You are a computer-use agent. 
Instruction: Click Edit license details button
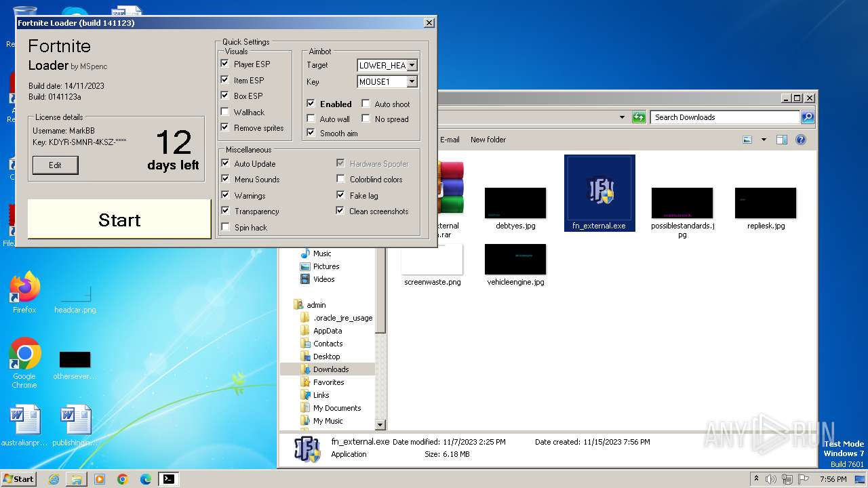tap(55, 165)
